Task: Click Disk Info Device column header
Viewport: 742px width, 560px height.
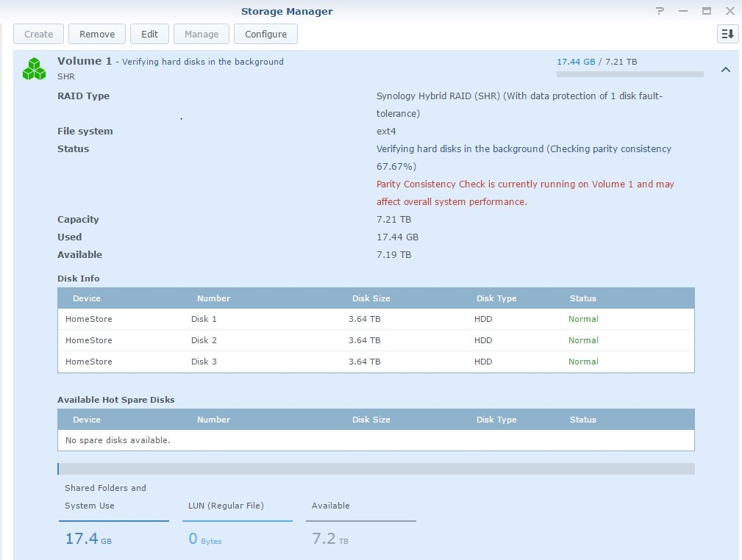Action: (87, 298)
